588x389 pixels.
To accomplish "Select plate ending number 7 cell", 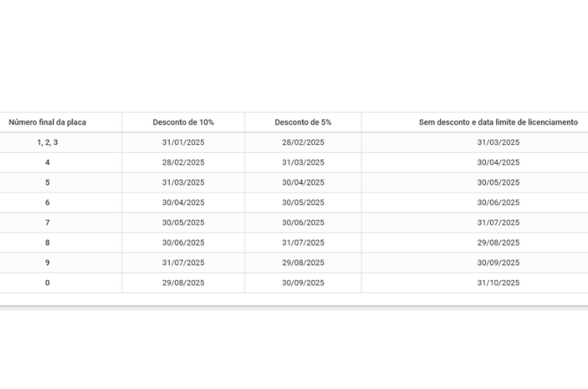I will (47, 223).
